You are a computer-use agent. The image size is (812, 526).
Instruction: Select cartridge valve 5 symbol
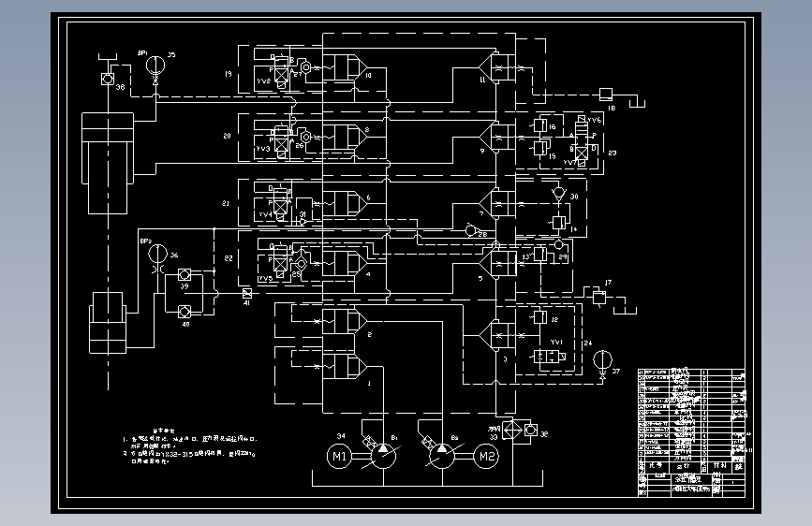pos(497,263)
